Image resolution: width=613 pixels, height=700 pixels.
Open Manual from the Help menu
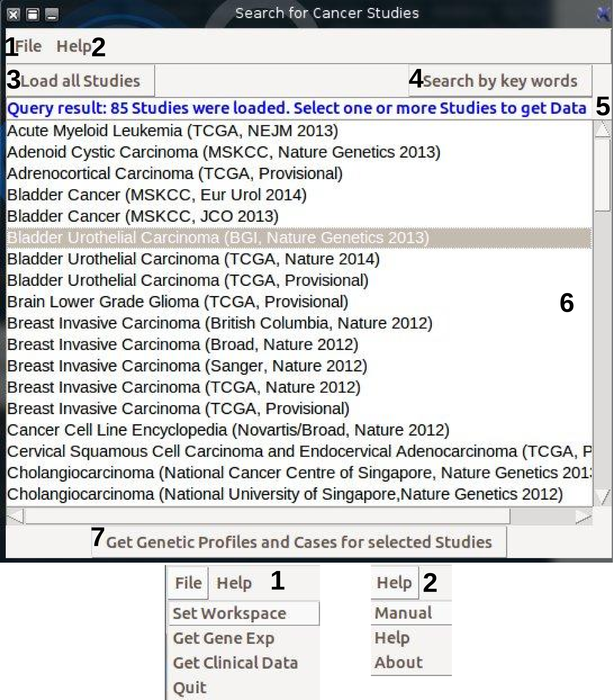403,613
